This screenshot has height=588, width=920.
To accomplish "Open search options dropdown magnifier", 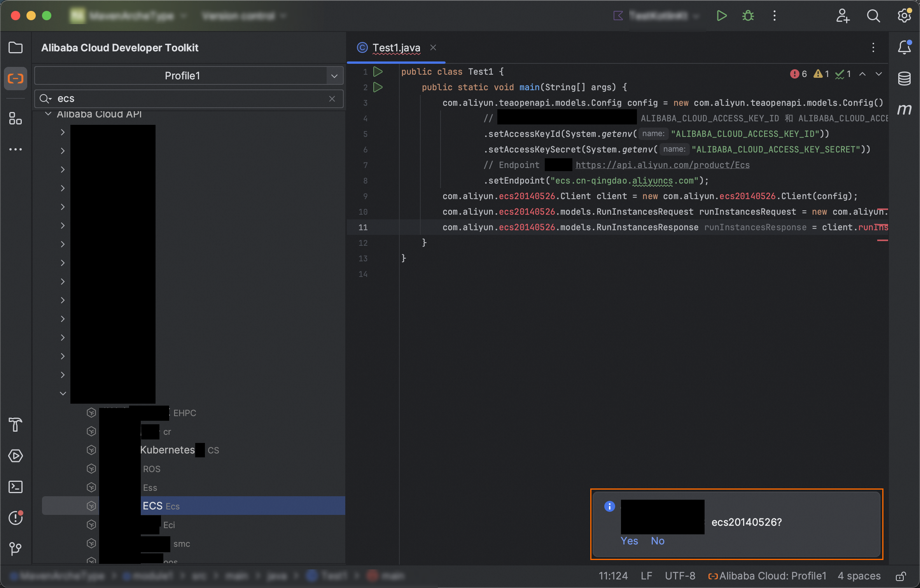I will tap(45, 99).
